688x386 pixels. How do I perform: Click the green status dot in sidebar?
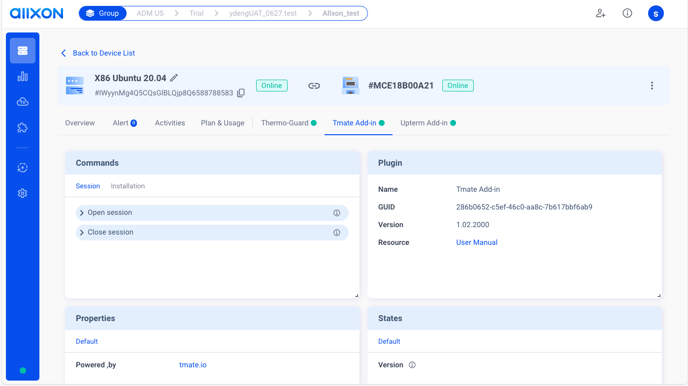[23, 370]
